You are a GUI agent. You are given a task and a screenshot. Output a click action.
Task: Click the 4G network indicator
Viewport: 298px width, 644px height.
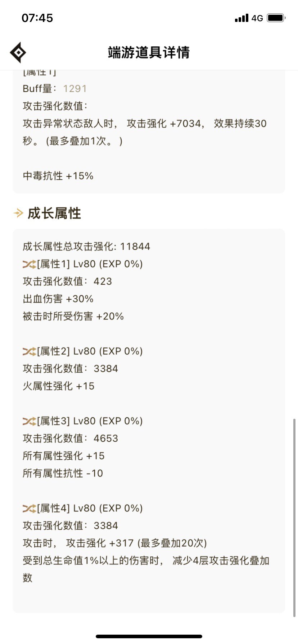coord(257,18)
